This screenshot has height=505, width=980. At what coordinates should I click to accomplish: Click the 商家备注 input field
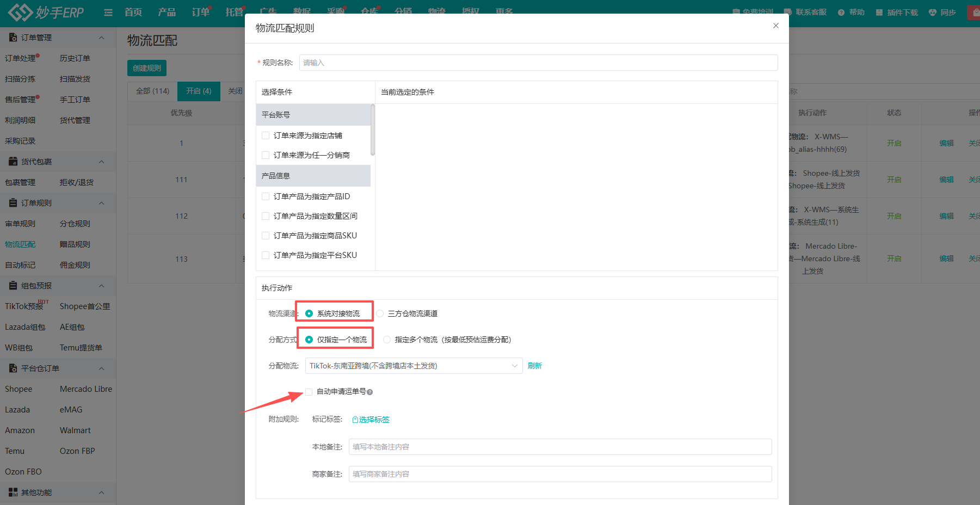[x=560, y=474]
